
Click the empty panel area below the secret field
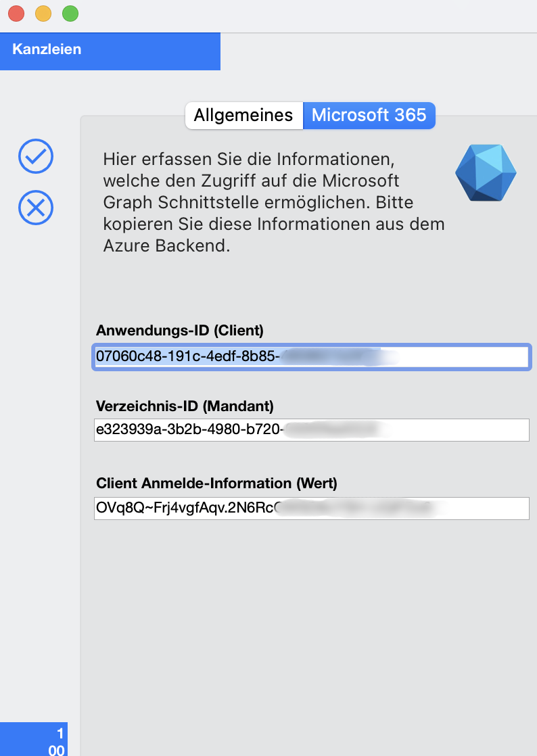point(308,636)
